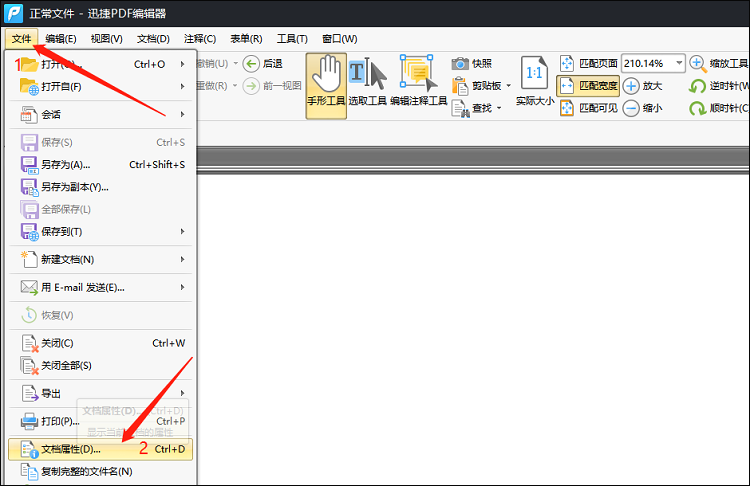Expand 用 E-mail 发送(E) submenu arrow

click(182, 287)
